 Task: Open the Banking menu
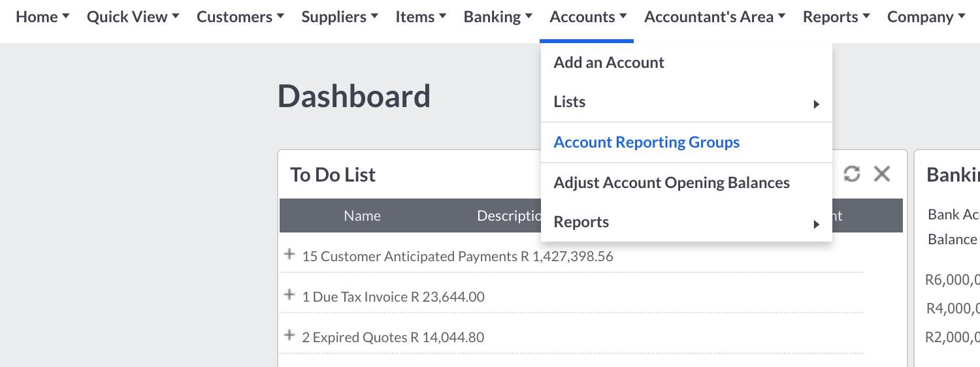[x=498, y=17]
